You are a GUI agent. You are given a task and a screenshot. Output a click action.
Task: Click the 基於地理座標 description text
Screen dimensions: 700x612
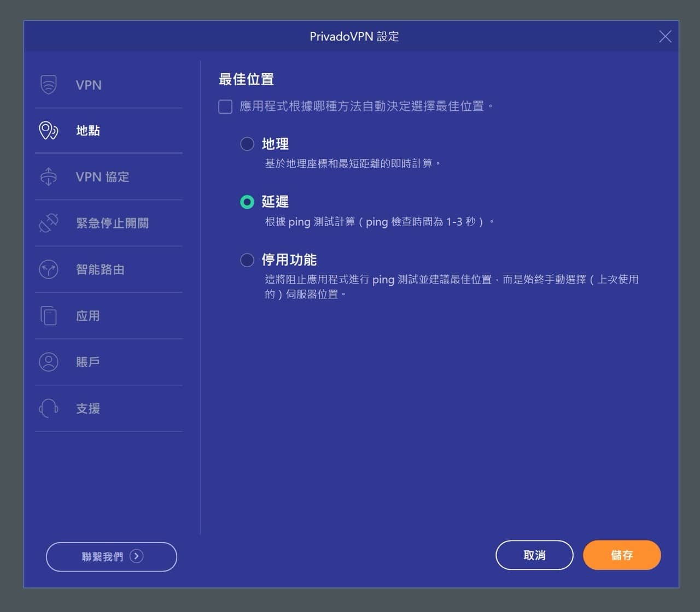point(353,163)
